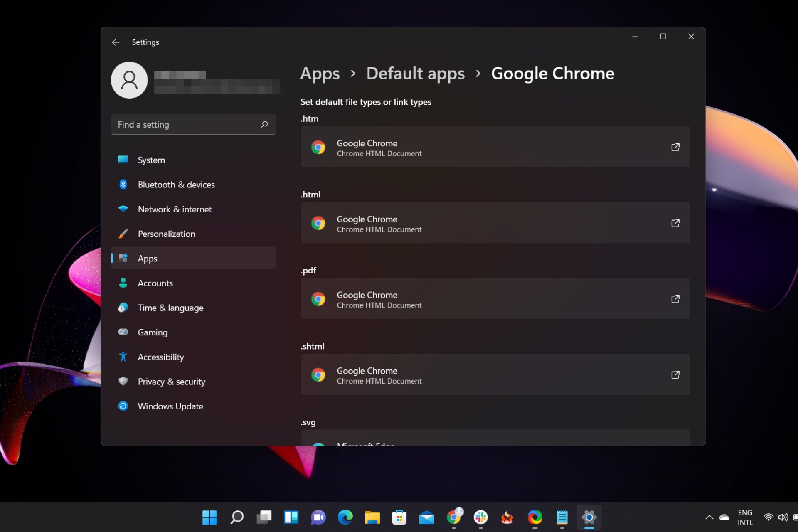Open Windows Update settings
This screenshot has width=798, height=532.
170,406
